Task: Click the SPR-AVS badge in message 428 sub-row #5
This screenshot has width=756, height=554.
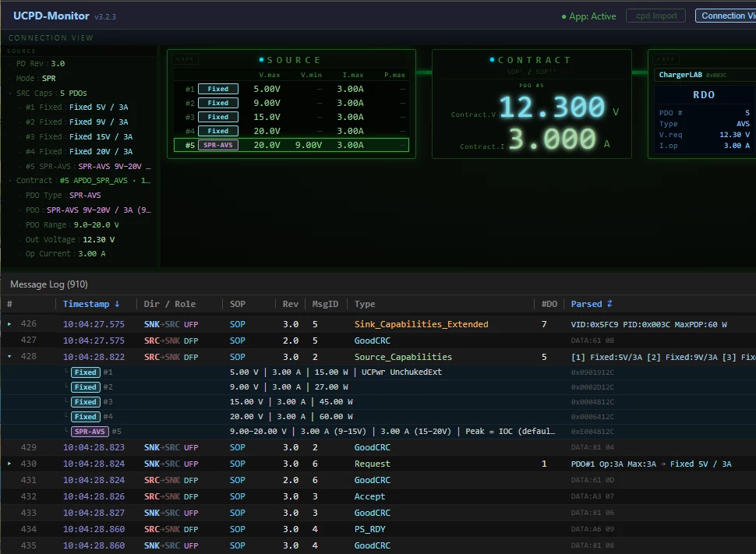Action: click(x=90, y=432)
